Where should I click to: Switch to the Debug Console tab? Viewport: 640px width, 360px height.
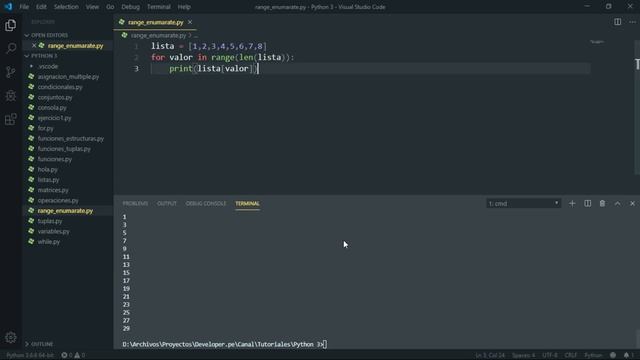206,203
